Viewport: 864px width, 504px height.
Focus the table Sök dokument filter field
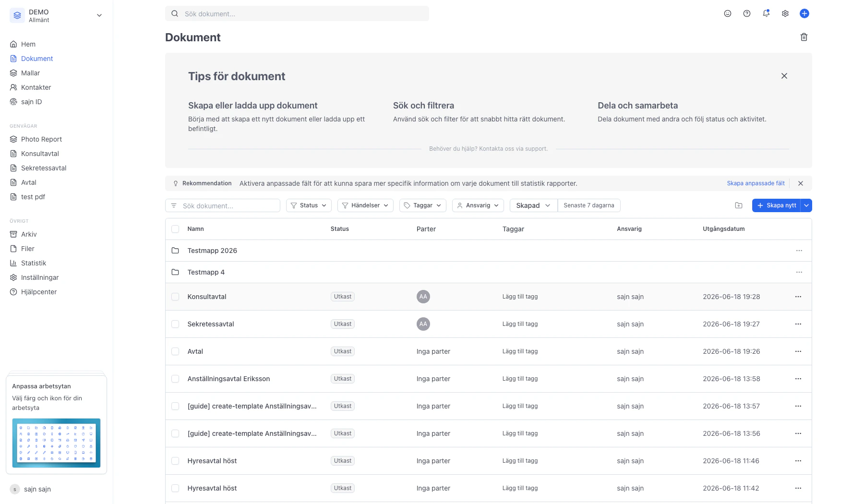tap(223, 205)
